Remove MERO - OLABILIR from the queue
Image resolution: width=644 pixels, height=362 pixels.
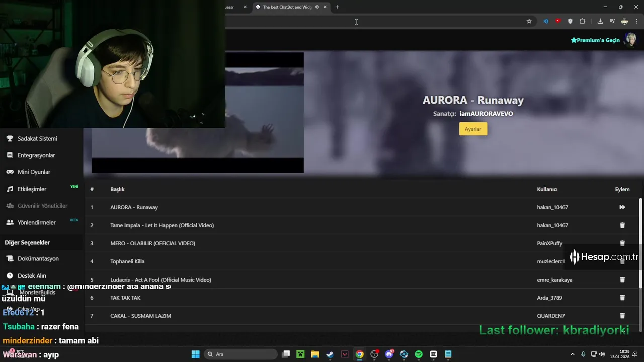(622, 243)
